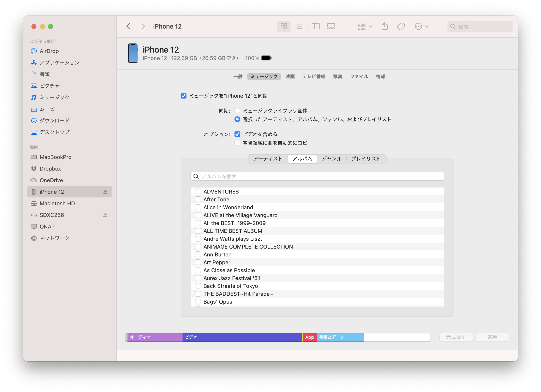Click the 適用 button
This screenshot has width=541, height=392.
492,337
